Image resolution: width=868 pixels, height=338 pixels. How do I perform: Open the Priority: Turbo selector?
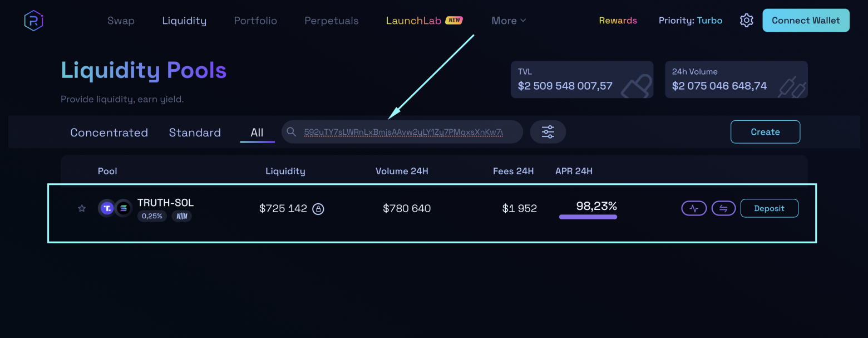[x=690, y=20]
